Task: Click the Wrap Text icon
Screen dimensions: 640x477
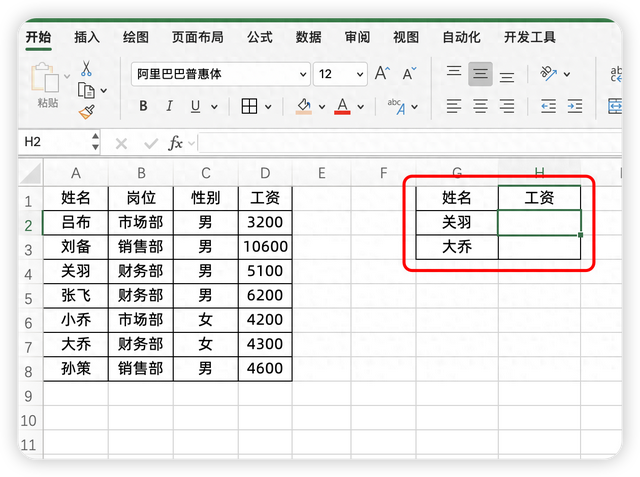Action: (616, 74)
